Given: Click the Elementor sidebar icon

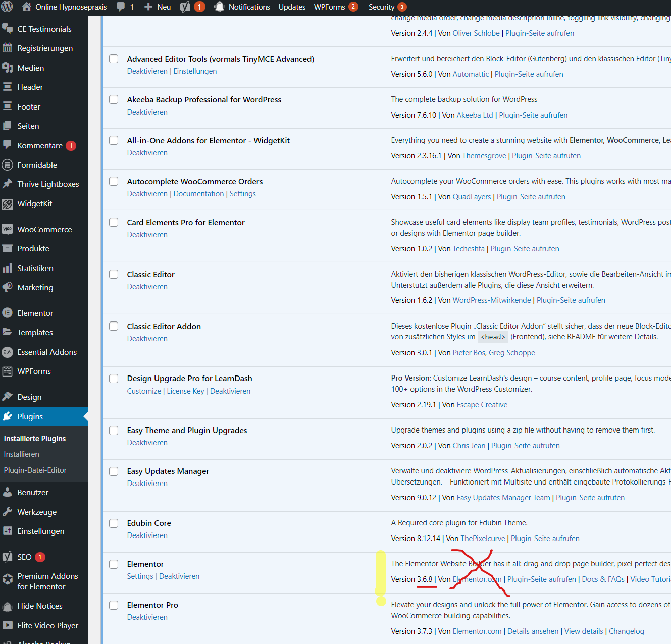Looking at the screenshot, I should tap(8, 313).
